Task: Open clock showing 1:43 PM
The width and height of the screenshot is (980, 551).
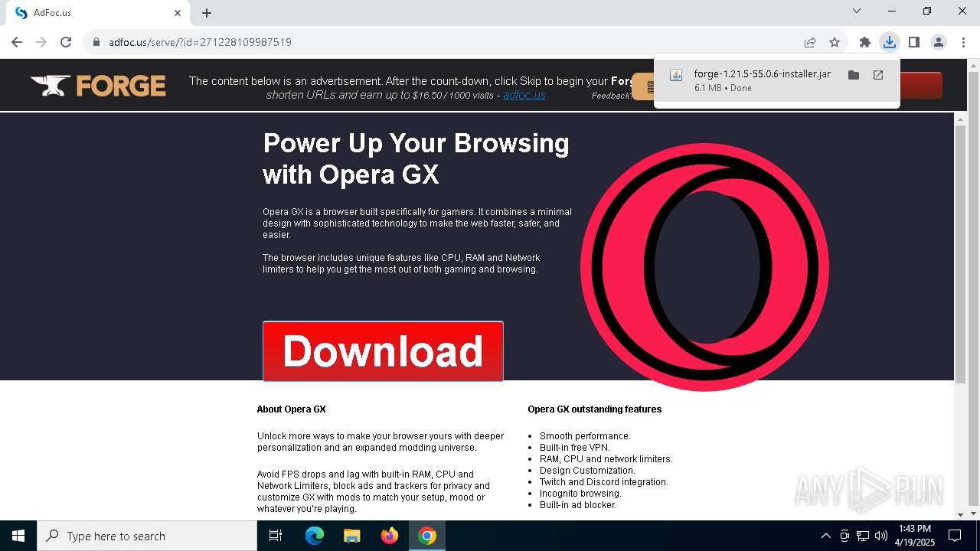Action: click(x=915, y=536)
